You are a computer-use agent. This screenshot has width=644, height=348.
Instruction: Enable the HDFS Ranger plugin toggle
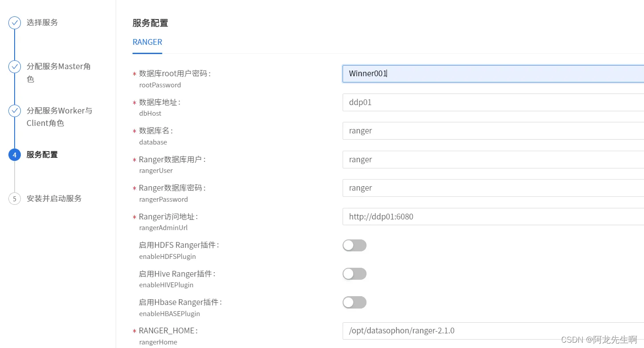pyautogui.click(x=354, y=245)
